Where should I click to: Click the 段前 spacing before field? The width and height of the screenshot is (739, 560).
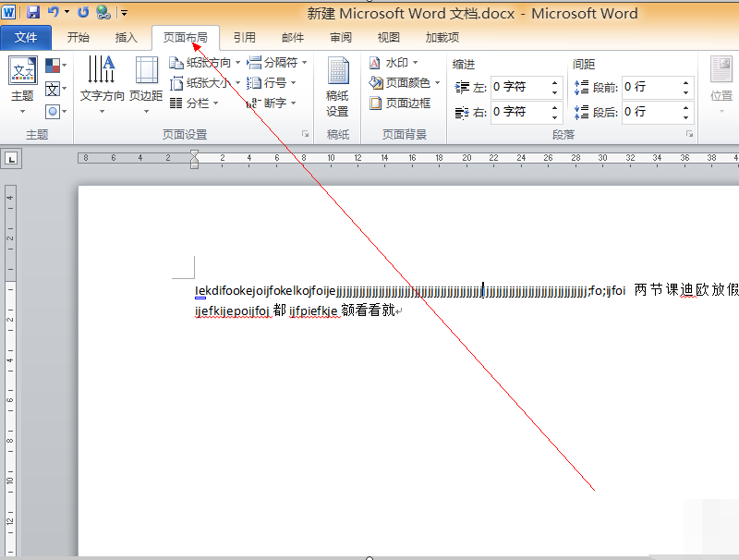(x=649, y=87)
